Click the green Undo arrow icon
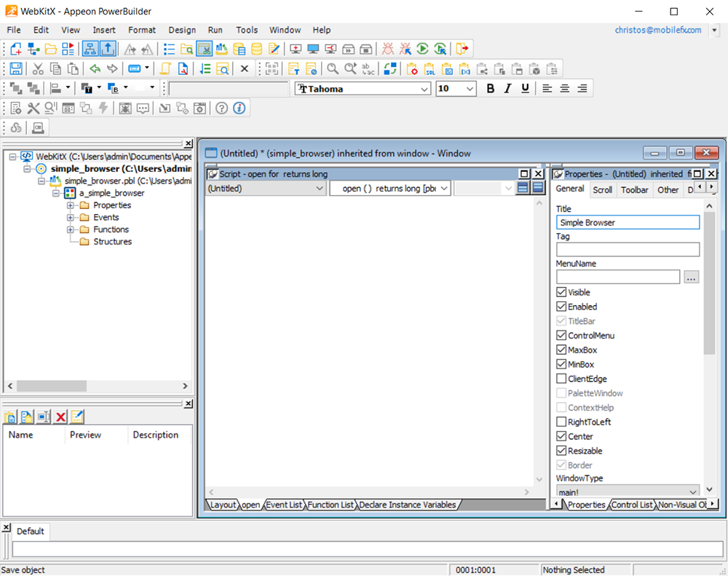728x576 pixels. point(95,69)
